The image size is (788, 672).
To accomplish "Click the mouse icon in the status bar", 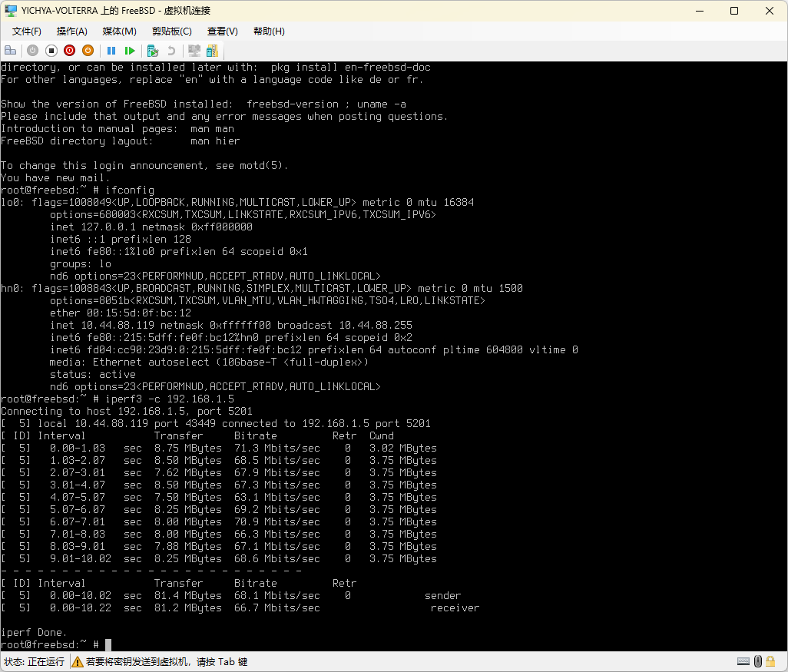I will (758, 661).
